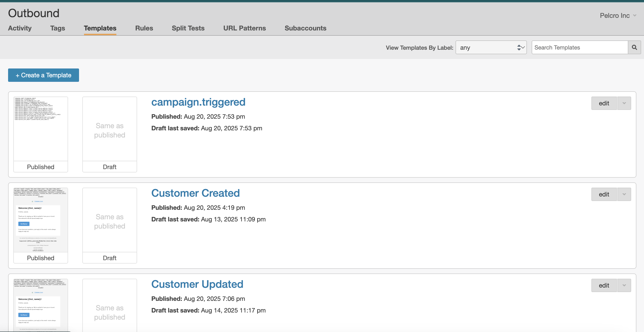
Task: Switch to the Subaccounts tab
Action: pos(305,28)
